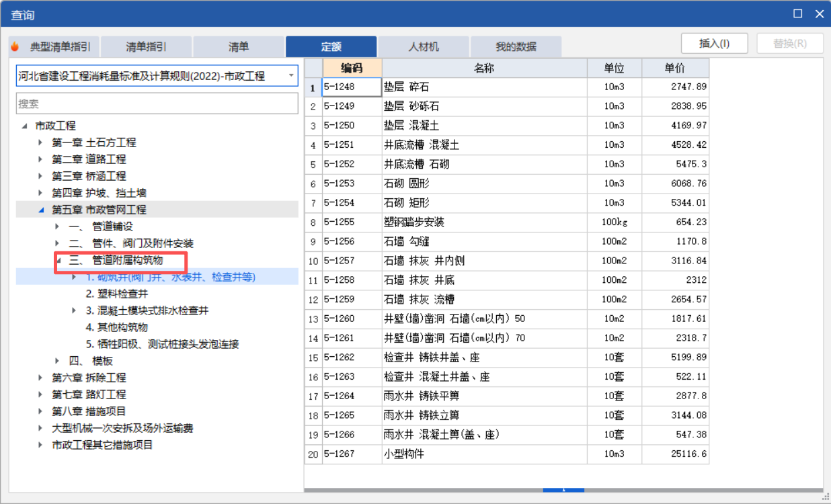Click the 替换(R) button
Image resolution: width=831 pixels, height=504 pixels.
(x=790, y=43)
